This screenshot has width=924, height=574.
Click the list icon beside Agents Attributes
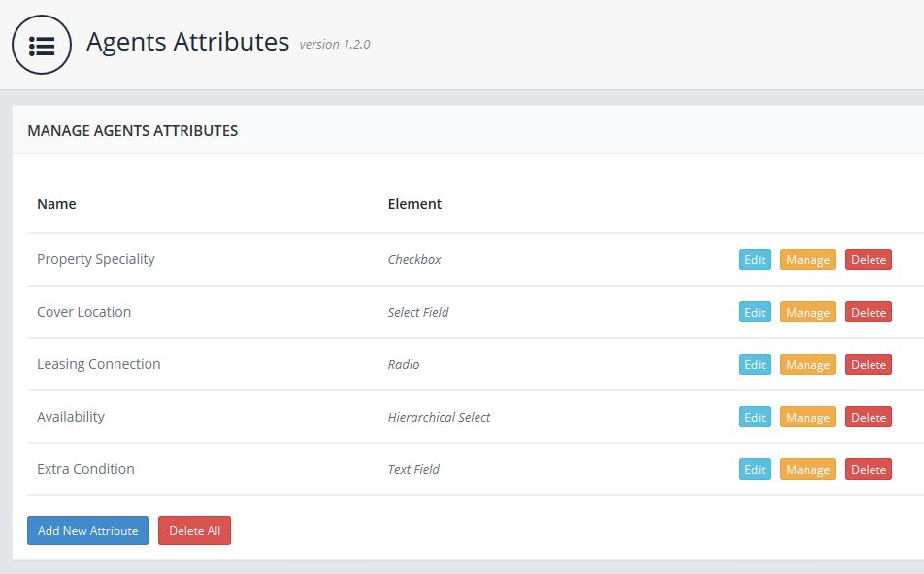(x=42, y=46)
